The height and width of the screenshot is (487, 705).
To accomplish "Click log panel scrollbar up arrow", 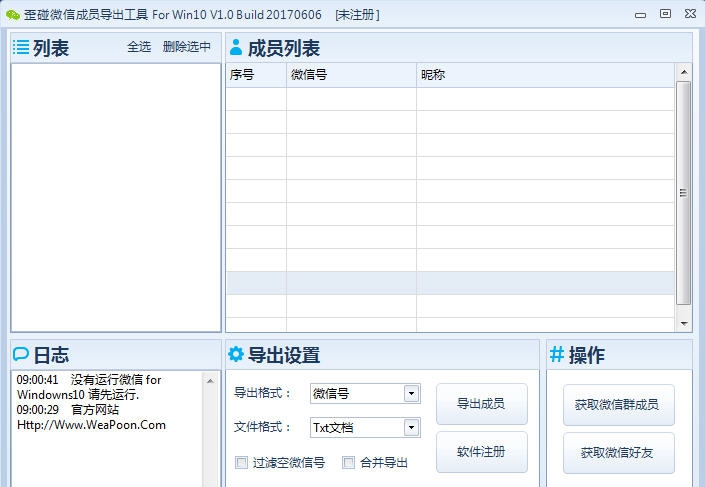I will coord(210,380).
